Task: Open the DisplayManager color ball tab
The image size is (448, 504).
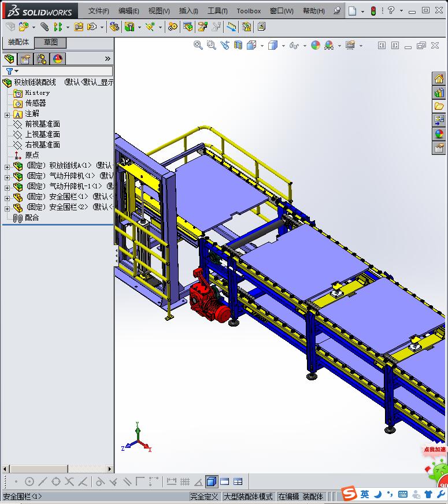Action: click(x=58, y=59)
